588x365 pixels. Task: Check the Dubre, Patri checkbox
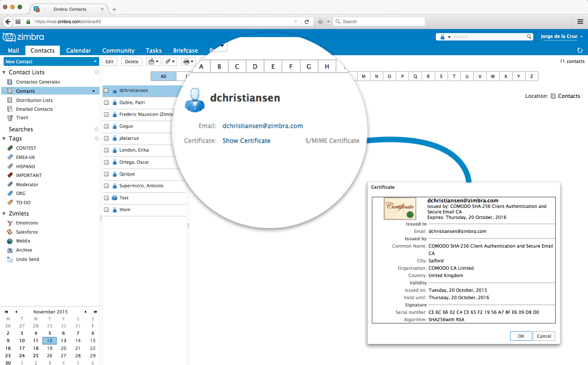(106, 103)
